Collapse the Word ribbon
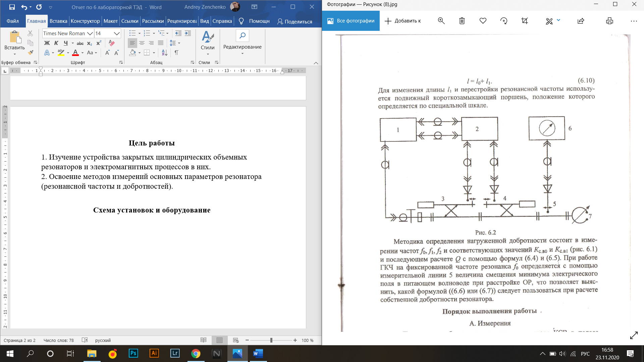Image resolution: width=644 pixels, height=362 pixels. 316,63
